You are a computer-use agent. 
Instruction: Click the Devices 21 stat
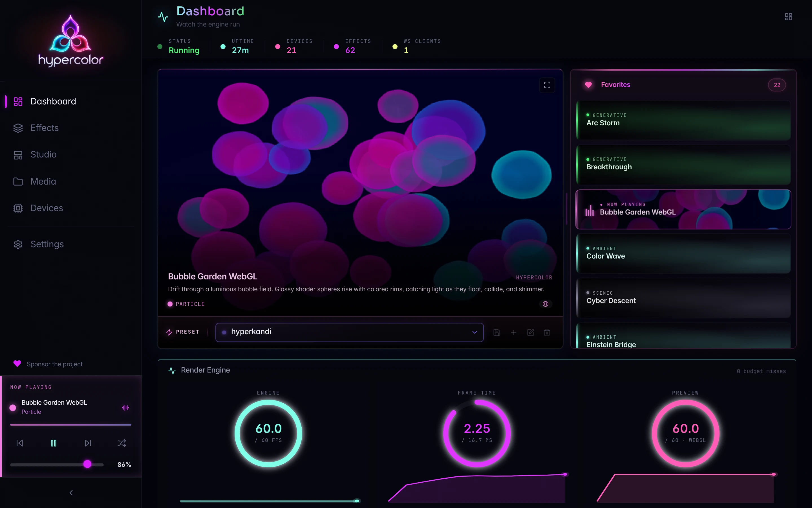294,46
